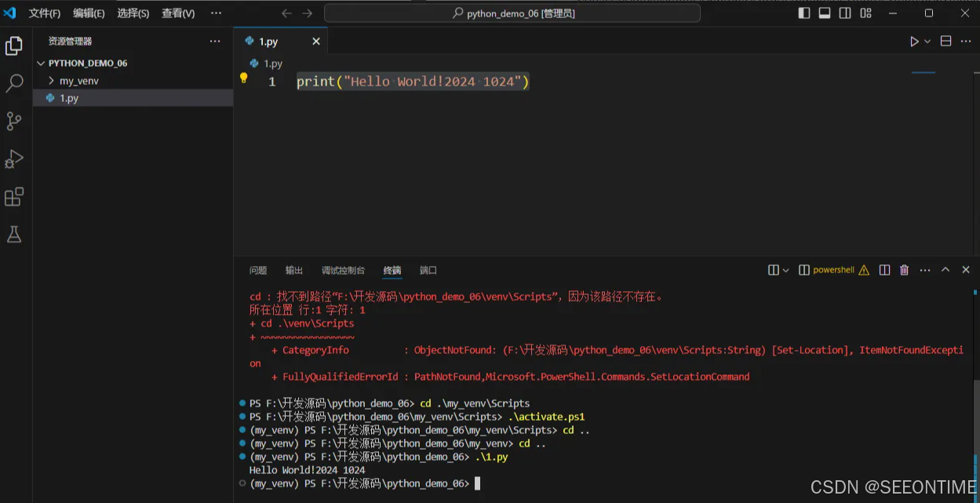Open editor more actions ellipsis
The height and width of the screenshot is (503, 980).
click(967, 42)
